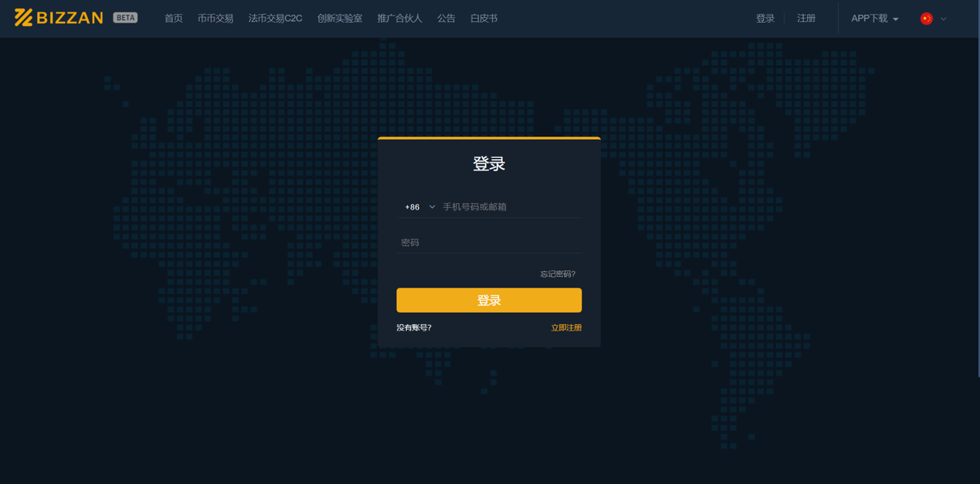Open the 推广合伙人 page
This screenshot has width=980, height=484.
(399, 19)
